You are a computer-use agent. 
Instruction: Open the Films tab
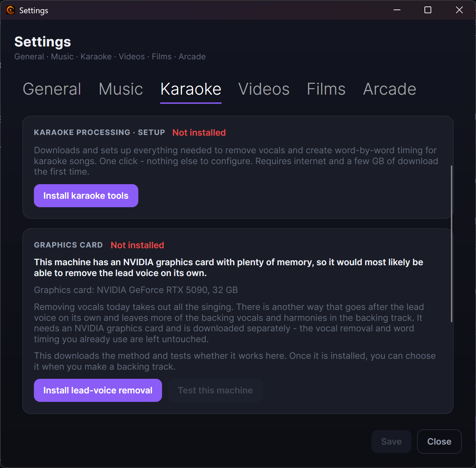coord(326,89)
